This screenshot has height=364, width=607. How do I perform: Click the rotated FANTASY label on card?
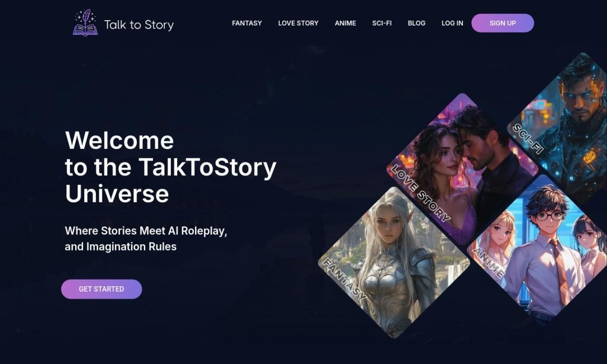[x=344, y=280]
